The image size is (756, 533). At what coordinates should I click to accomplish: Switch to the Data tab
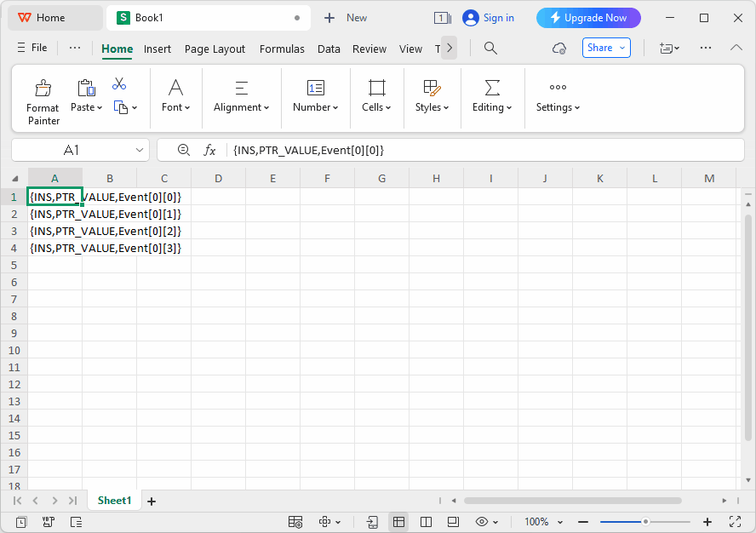[329, 49]
